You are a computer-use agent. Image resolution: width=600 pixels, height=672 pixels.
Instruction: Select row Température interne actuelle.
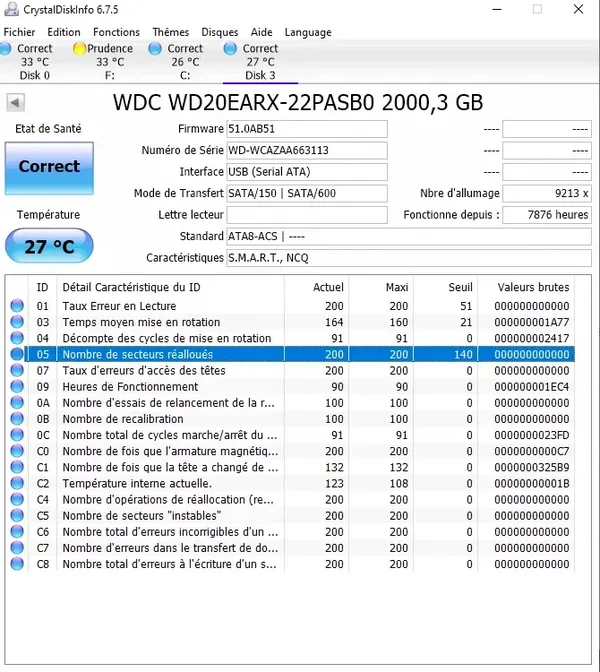point(291,483)
